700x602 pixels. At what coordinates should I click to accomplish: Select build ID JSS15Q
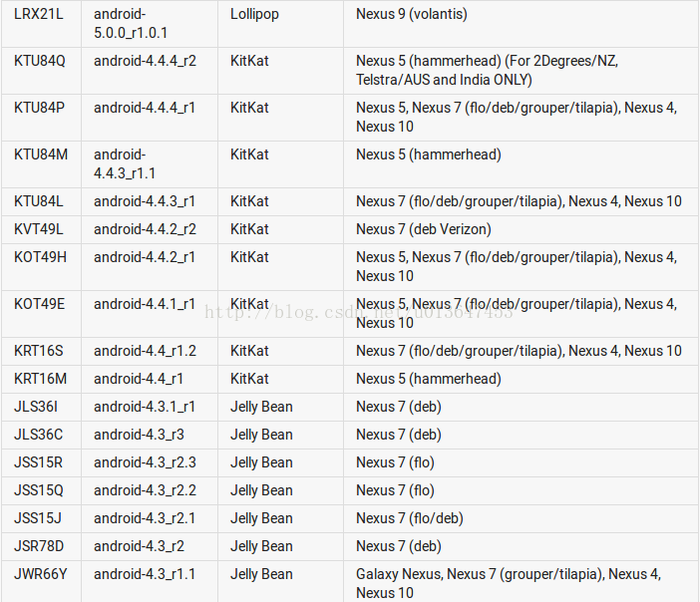39,490
